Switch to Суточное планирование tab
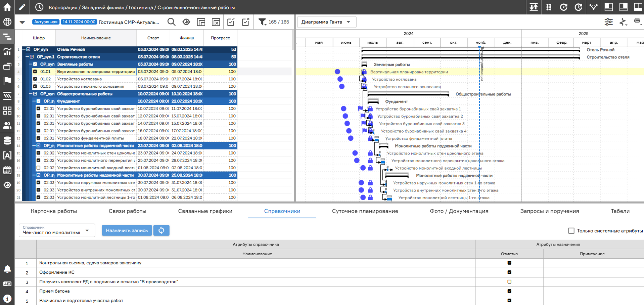The image size is (644, 305). point(365,211)
